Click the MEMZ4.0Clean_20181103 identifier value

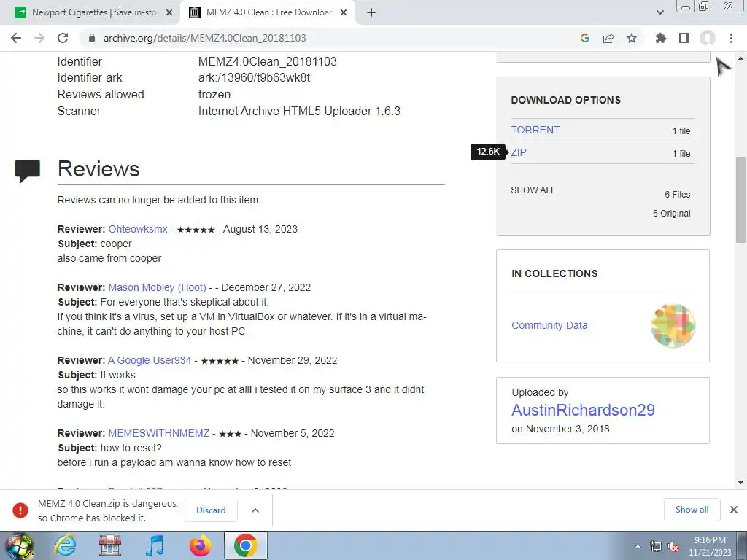click(267, 61)
